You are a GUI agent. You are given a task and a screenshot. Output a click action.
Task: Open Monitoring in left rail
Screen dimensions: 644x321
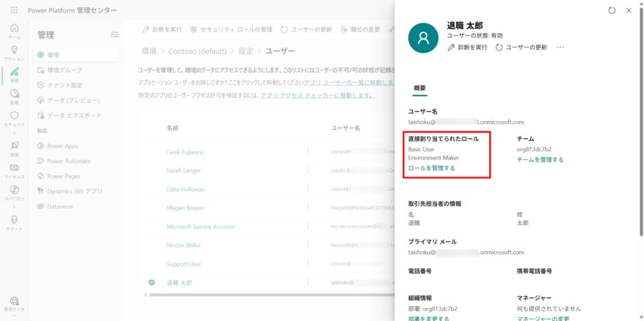(14, 97)
